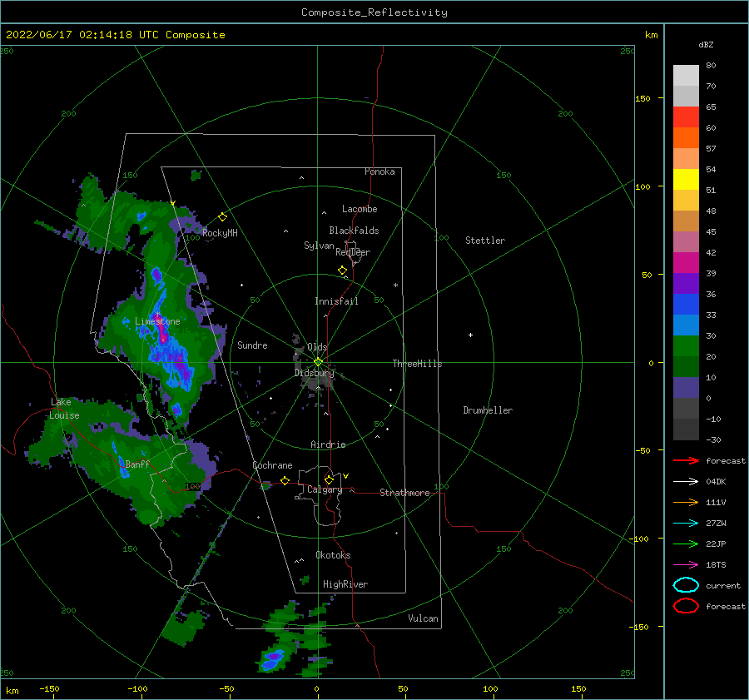Click the Cochrane label
749x700 pixels.
tap(272, 465)
